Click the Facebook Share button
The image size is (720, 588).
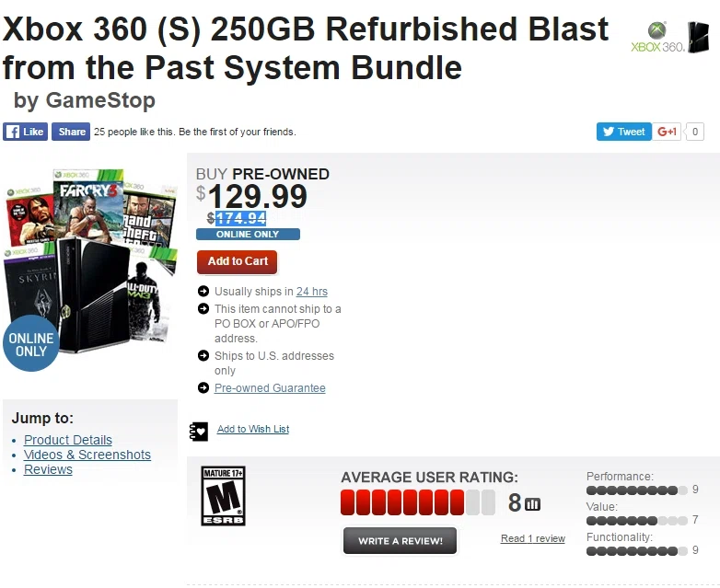click(x=71, y=132)
